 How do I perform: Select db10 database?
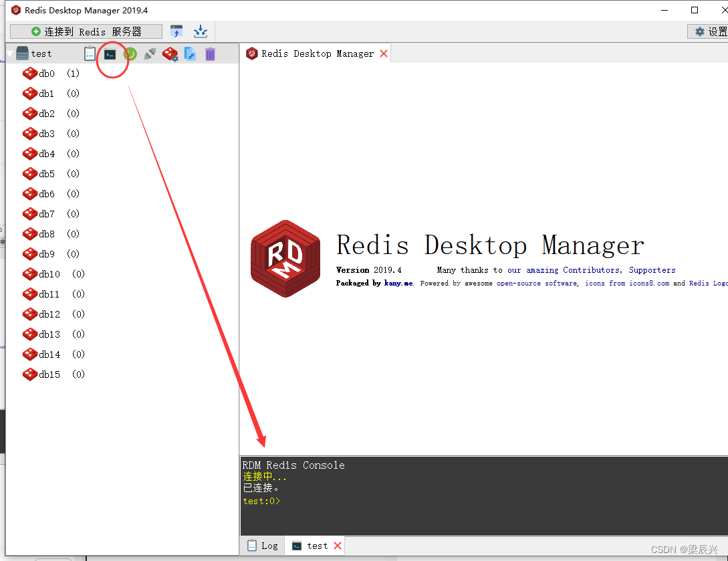[x=54, y=274]
